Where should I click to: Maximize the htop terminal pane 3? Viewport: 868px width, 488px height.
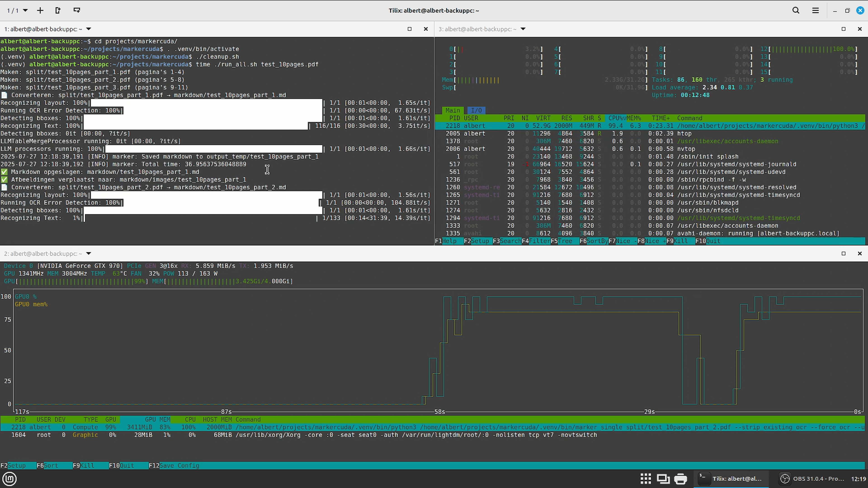click(843, 29)
